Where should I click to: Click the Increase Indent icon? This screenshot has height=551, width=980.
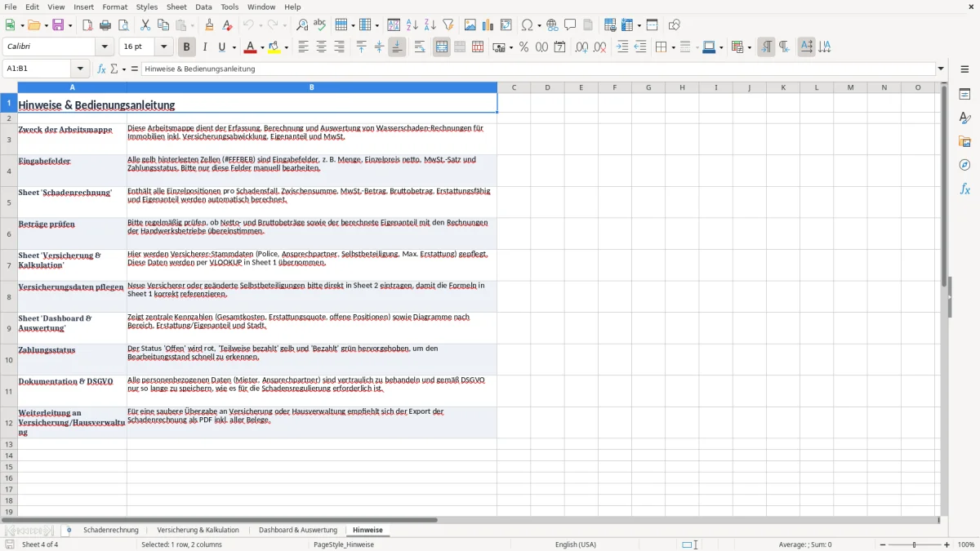(622, 47)
